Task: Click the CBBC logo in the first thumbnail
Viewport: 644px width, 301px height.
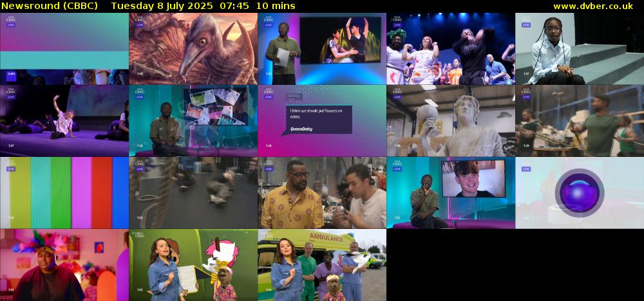Action: point(11,19)
